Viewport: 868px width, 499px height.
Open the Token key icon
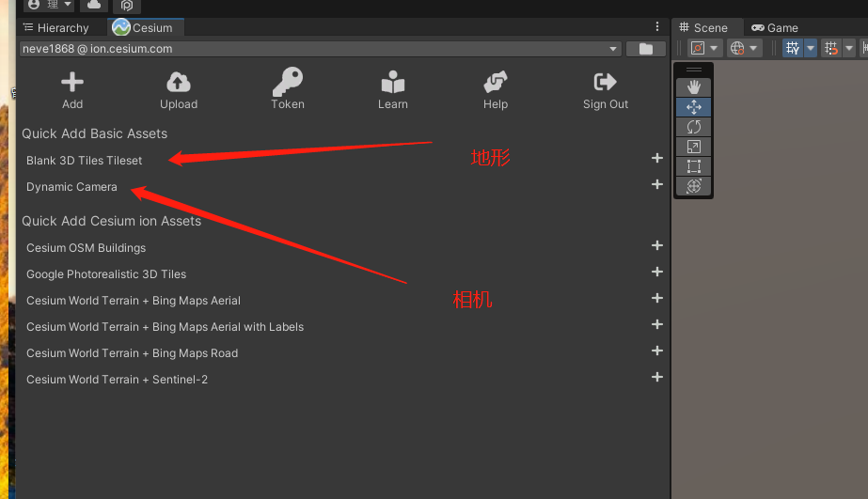point(288,89)
